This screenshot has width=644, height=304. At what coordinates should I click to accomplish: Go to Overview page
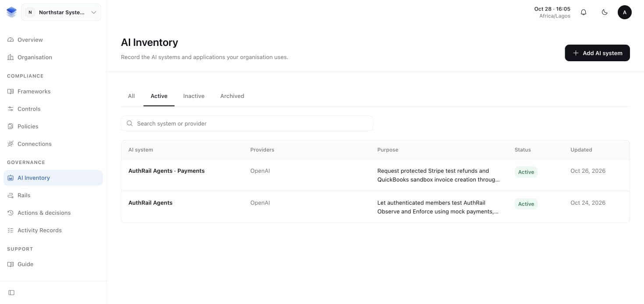[x=53, y=40]
